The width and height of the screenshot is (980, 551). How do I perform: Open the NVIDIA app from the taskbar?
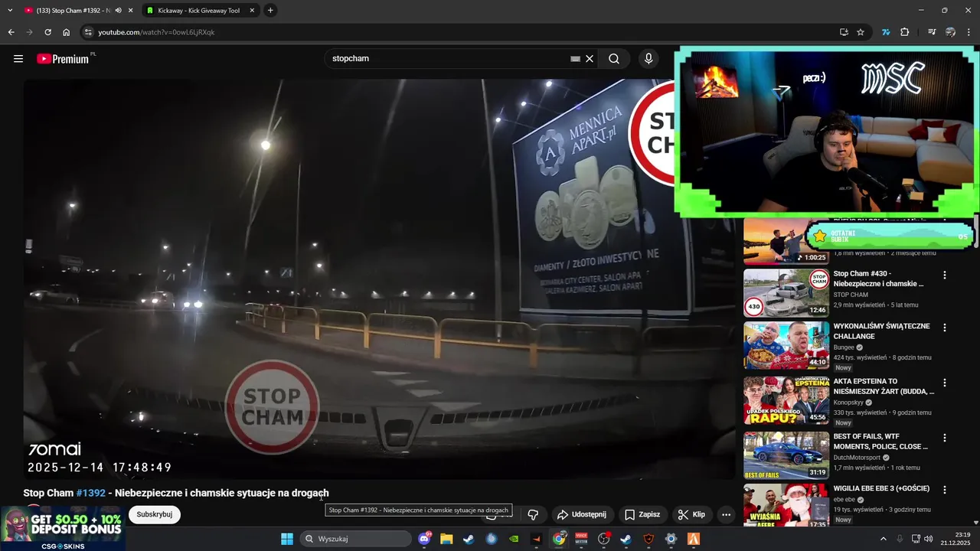point(514,539)
